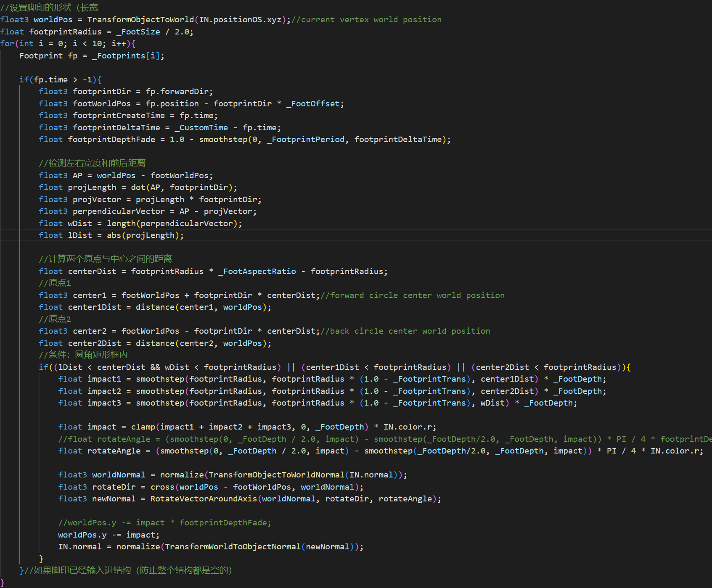Click the comment '//条件: 圆角矩形框内'
Screen dimensions: 712x588
(x=83, y=355)
